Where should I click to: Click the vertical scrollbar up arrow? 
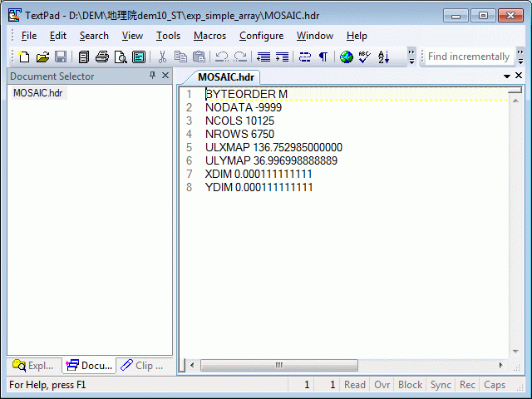tap(515, 101)
